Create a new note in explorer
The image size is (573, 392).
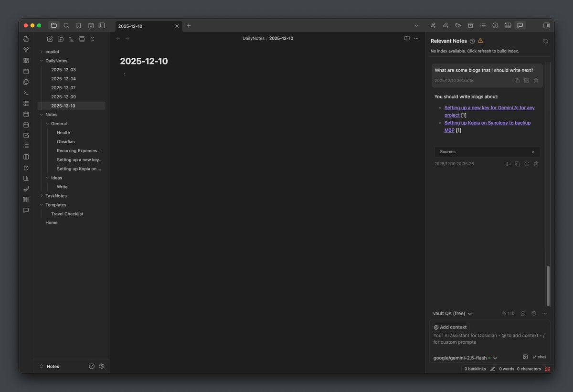point(50,39)
